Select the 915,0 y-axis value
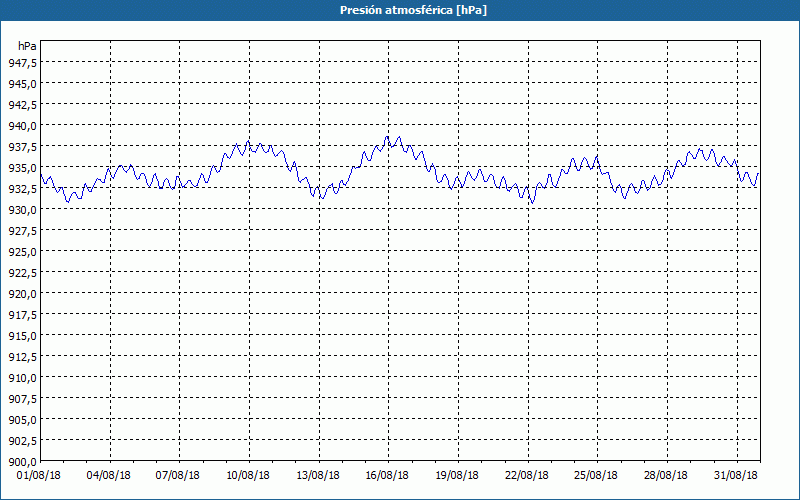Viewport: 800px width, 500px height. point(22,335)
